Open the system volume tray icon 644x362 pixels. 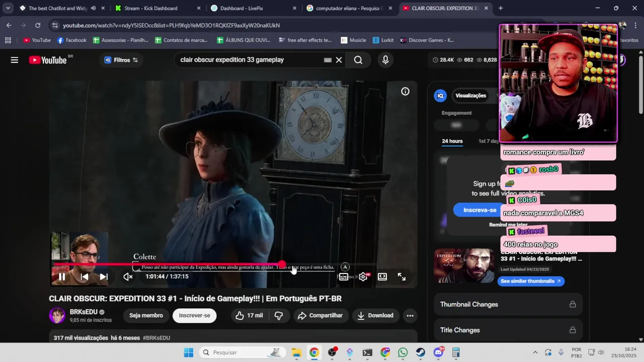[x=601, y=352]
